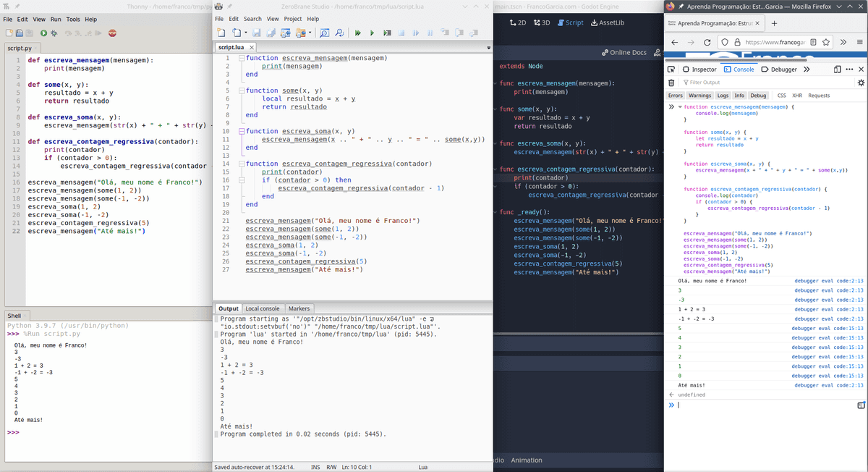
Task: Click ZeroBrane's Find magnifier icon
Action: pos(324,33)
